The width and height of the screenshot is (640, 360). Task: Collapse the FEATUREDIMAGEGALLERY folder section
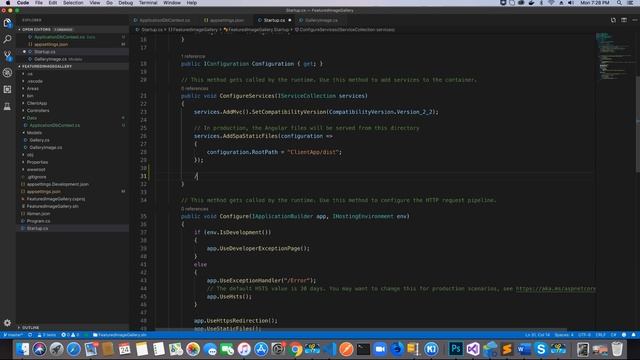73,66
